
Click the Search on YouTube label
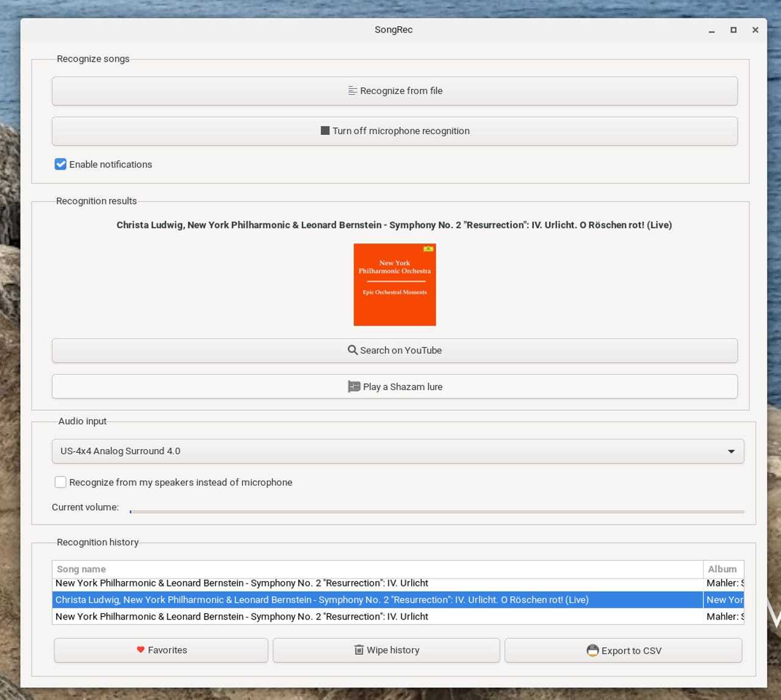click(401, 350)
